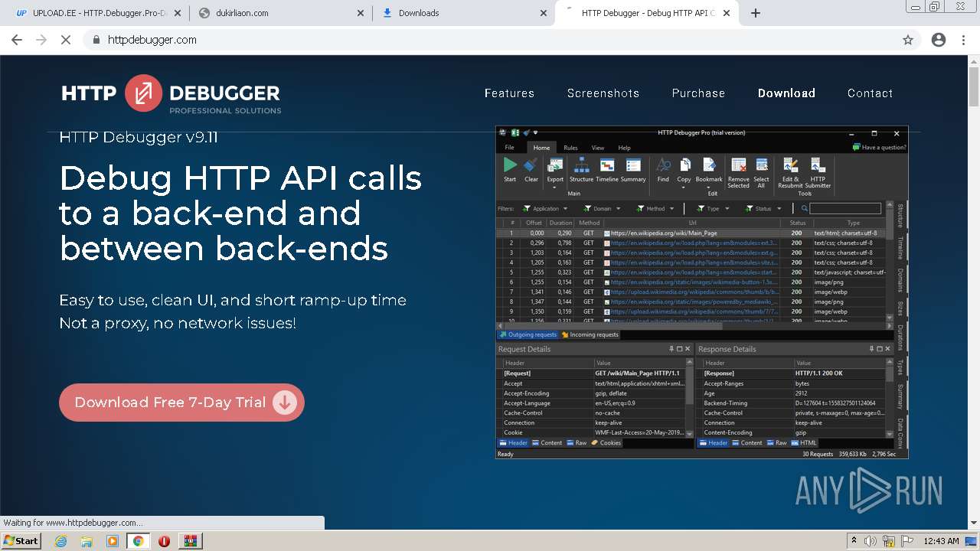Open the Features page
Viewport: 980px width, 551px height.
coord(509,93)
